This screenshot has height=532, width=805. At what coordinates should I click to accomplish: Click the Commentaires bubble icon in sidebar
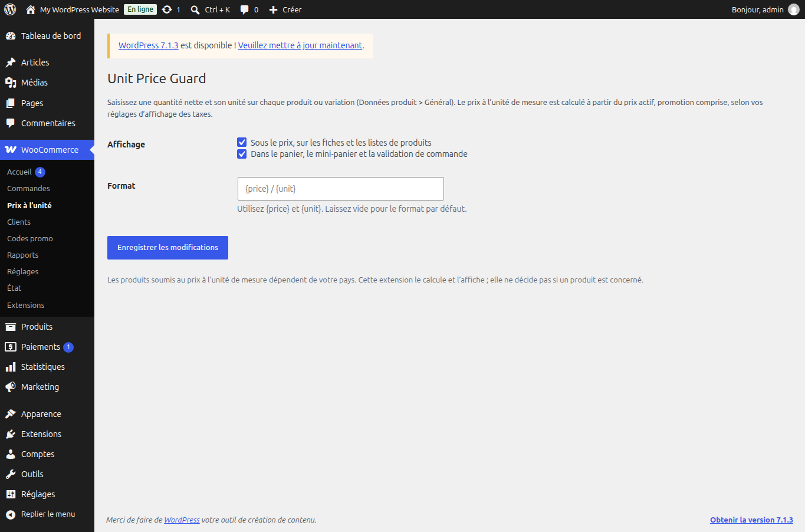point(11,123)
